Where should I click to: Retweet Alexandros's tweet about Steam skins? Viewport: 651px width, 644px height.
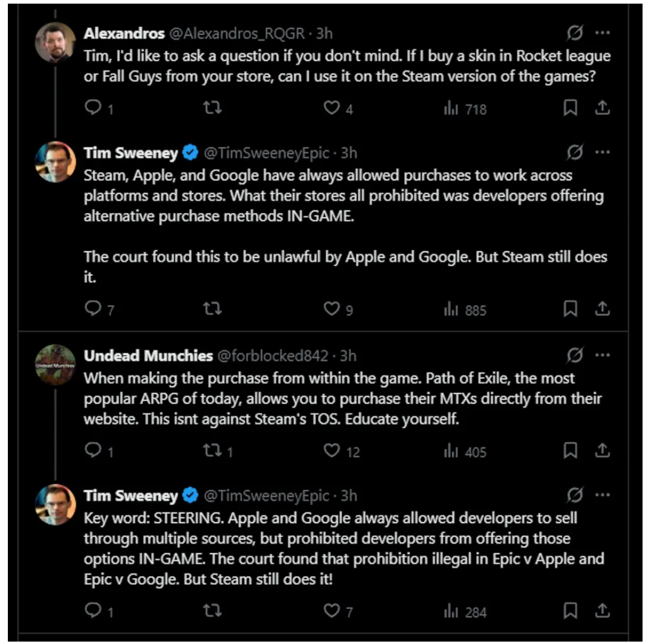pos(212,108)
